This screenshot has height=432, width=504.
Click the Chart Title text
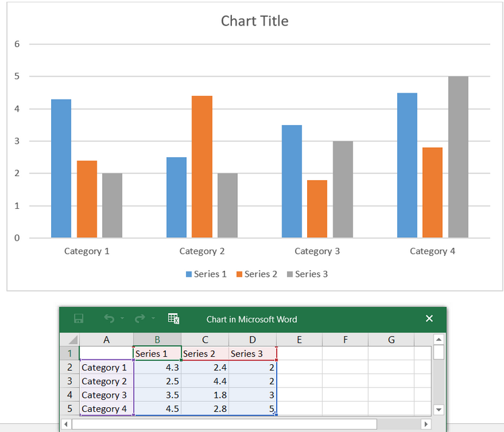255,21
